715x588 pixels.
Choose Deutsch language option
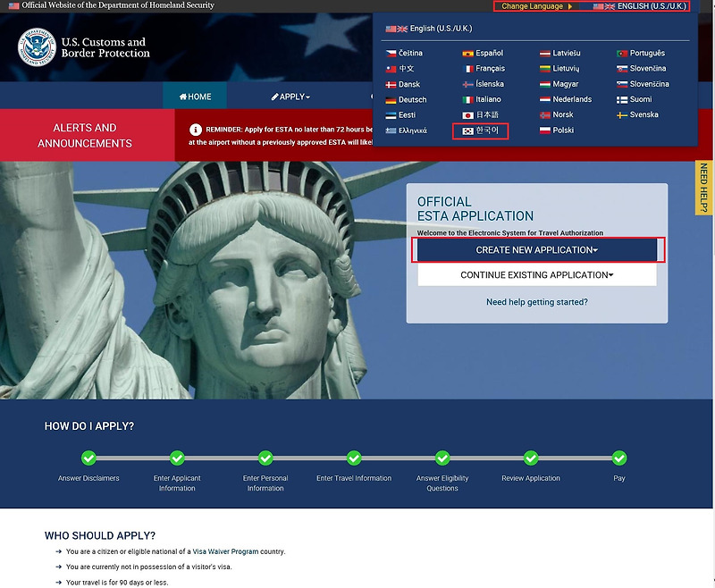pyautogui.click(x=406, y=99)
